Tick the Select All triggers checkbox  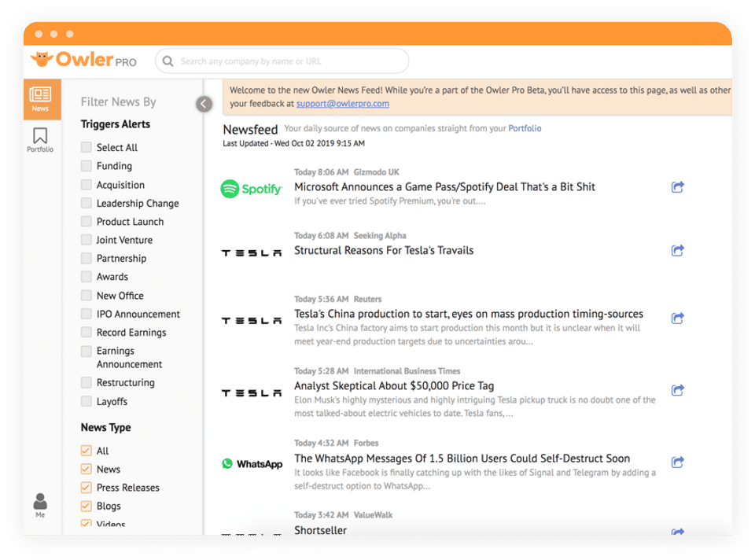(x=87, y=147)
